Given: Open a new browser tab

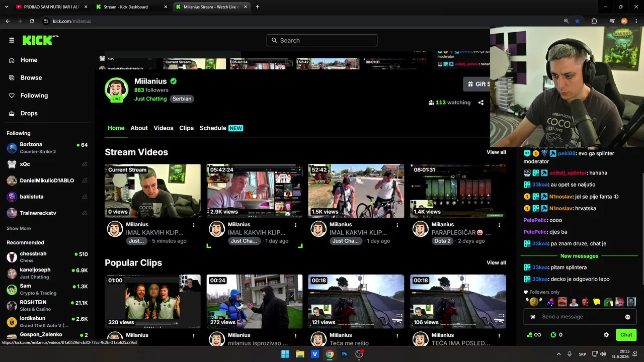Looking at the screenshot, I should (x=258, y=7).
